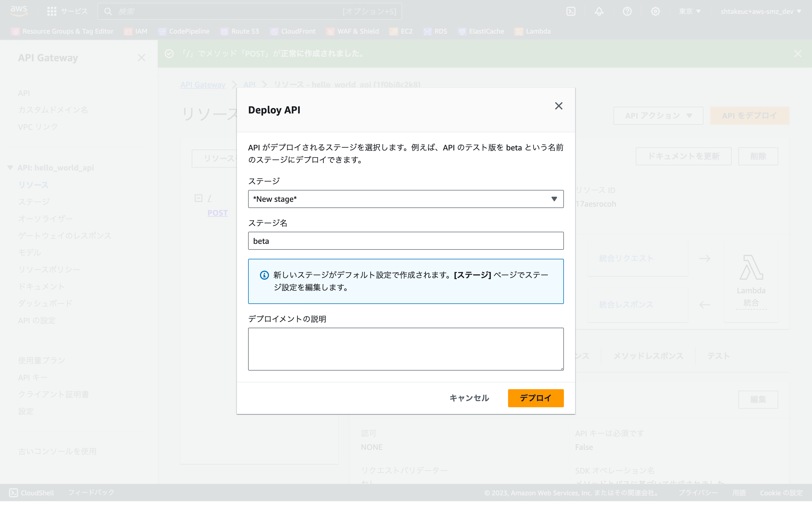The image size is (812, 508).
Task: Click the ステージ名 field containing beta
Action: [406, 240]
